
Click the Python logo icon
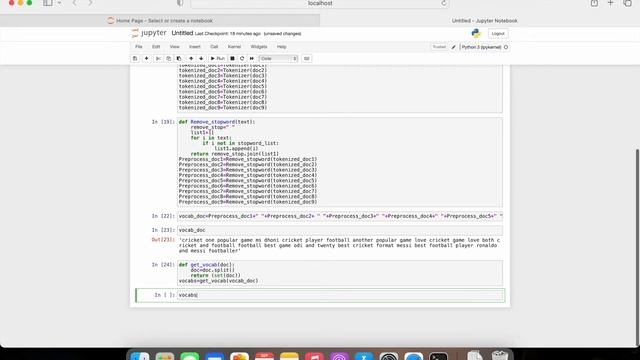coord(476,33)
